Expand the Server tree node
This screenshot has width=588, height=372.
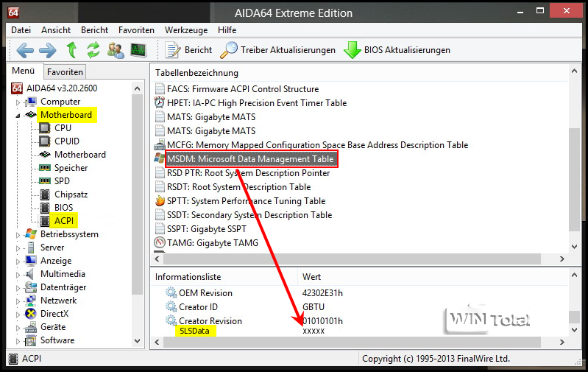18,248
